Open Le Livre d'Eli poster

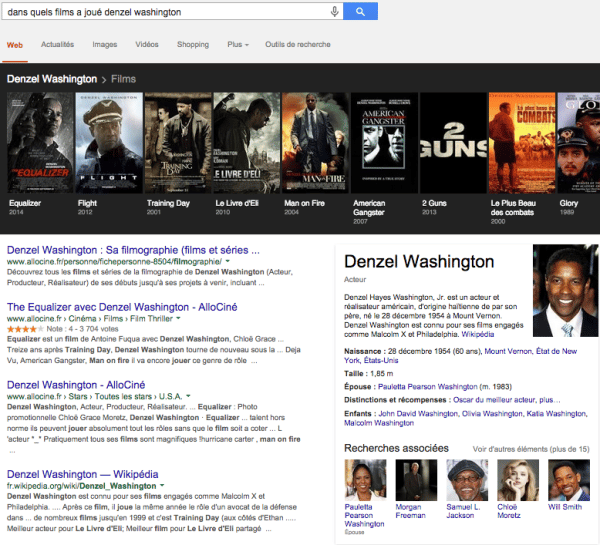click(246, 142)
